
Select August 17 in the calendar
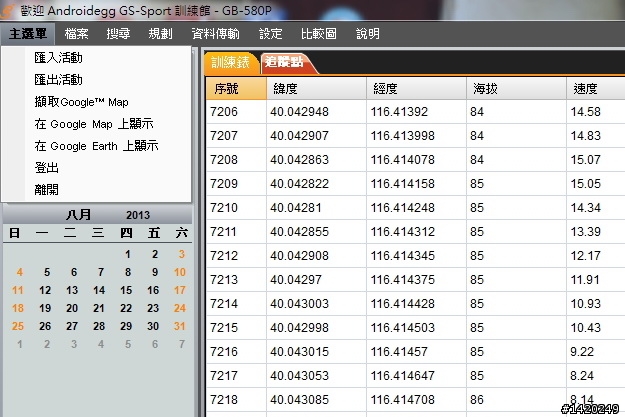(180, 290)
